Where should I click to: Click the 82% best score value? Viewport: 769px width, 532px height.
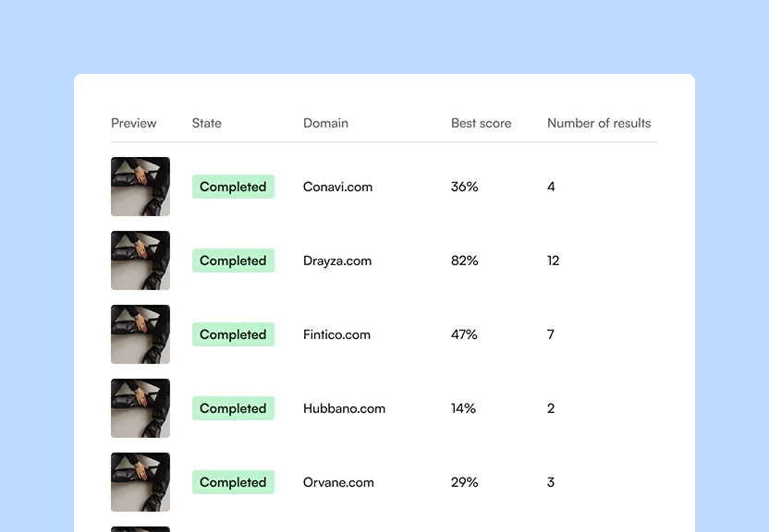[x=464, y=260]
